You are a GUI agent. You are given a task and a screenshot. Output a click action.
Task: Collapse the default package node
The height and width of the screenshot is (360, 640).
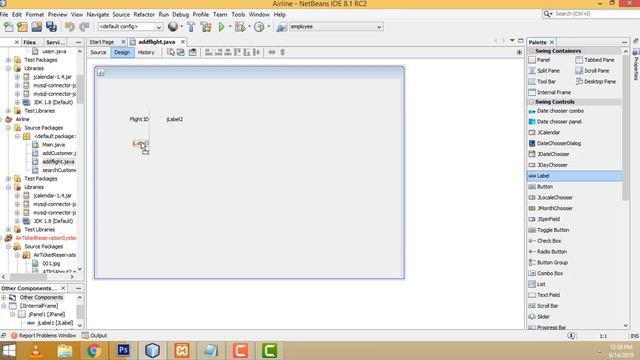pos(17,136)
